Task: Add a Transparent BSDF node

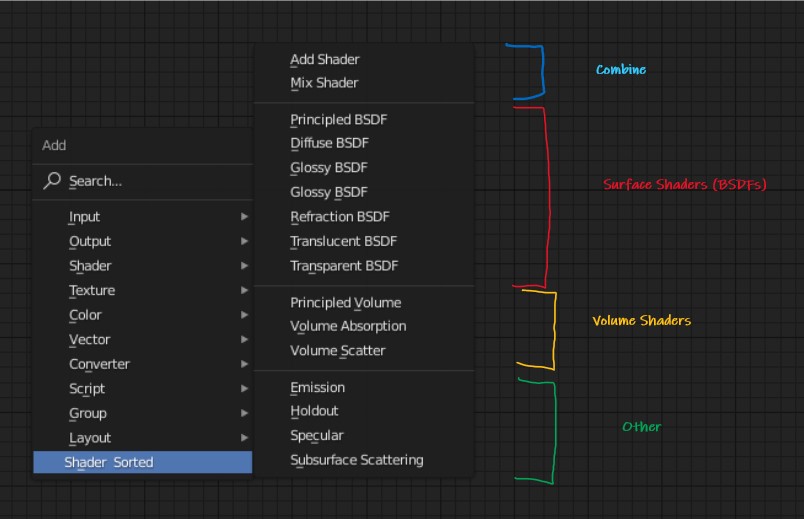Action: 364,266
